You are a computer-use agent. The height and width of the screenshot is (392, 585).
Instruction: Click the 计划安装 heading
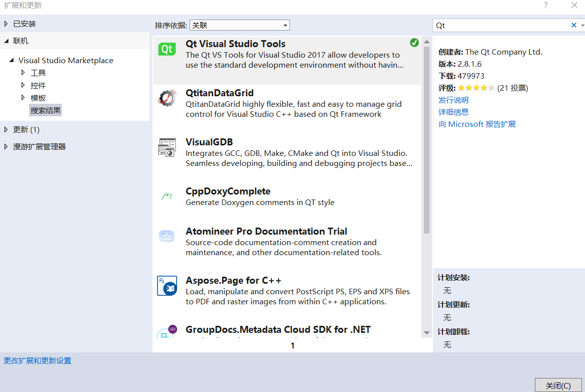click(454, 278)
